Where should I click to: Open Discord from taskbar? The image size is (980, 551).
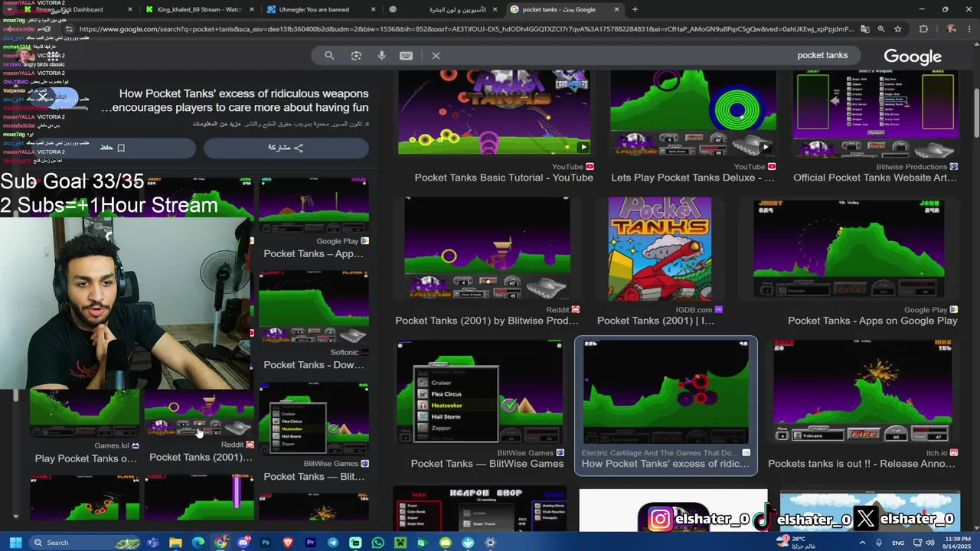click(243, 543)
